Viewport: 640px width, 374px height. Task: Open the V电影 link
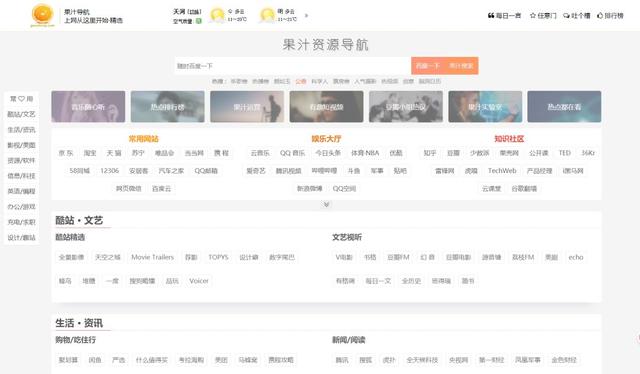[344, 257]
